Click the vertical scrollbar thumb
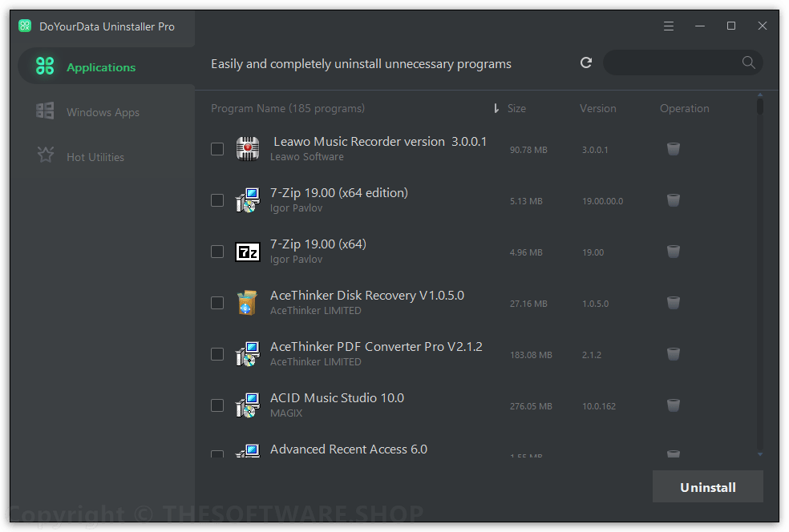 (x=760, y=106)
